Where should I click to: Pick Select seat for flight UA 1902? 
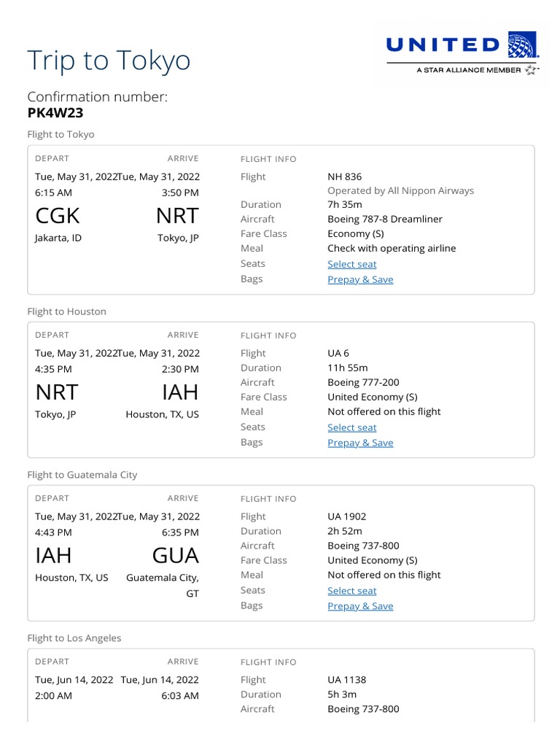click(352, 591)
